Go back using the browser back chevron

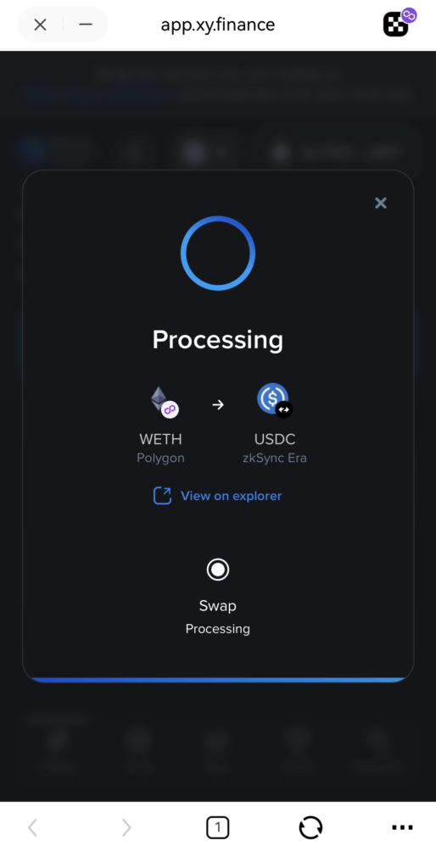(33, 827)
